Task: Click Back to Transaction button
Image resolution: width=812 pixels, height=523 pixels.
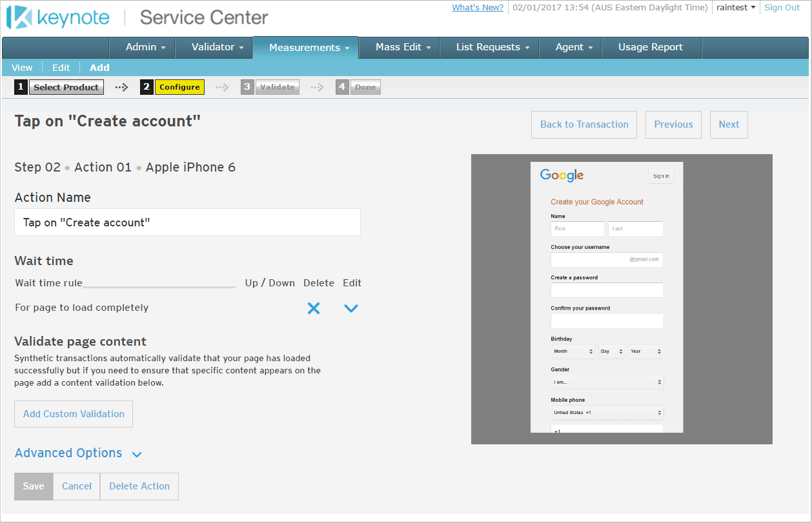Action: click(584, 124)
